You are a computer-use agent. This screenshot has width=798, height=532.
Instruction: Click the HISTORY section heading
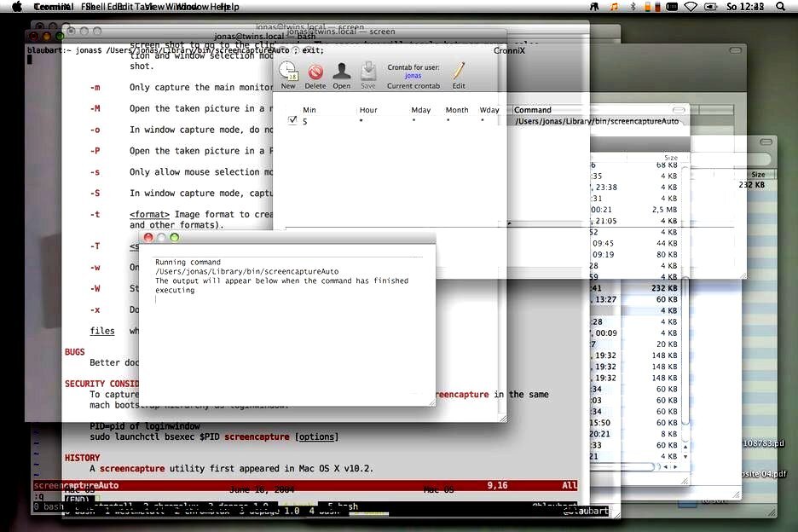pos(83,458)
